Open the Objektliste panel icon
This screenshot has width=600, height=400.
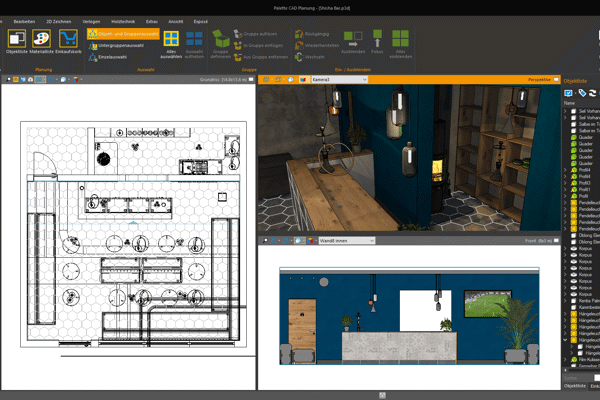pos(17,38)
